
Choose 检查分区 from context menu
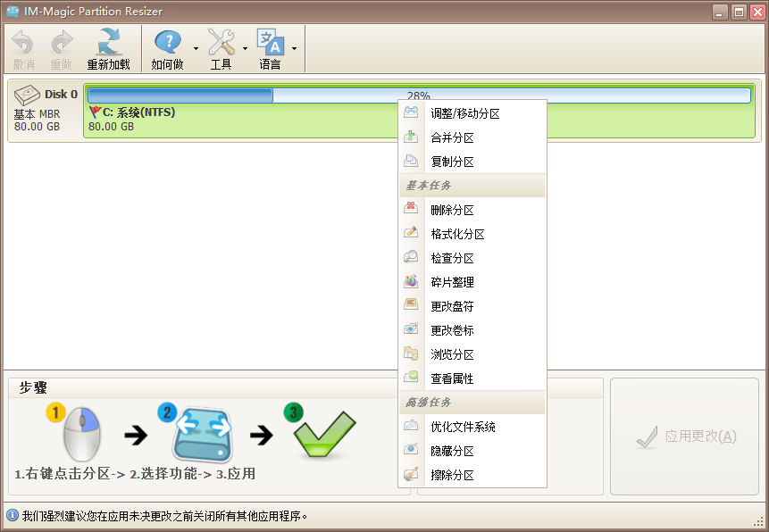(x=472, y=258)
